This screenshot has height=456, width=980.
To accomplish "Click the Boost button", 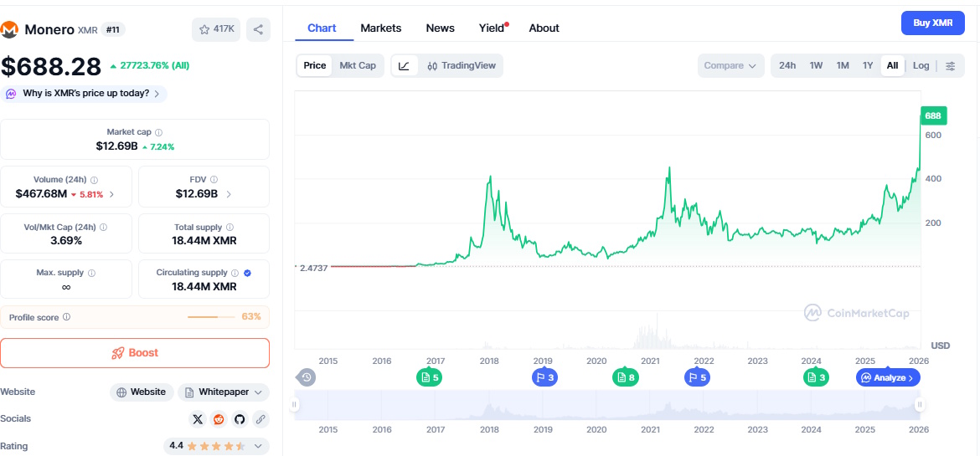I will (x=135, y=353).
